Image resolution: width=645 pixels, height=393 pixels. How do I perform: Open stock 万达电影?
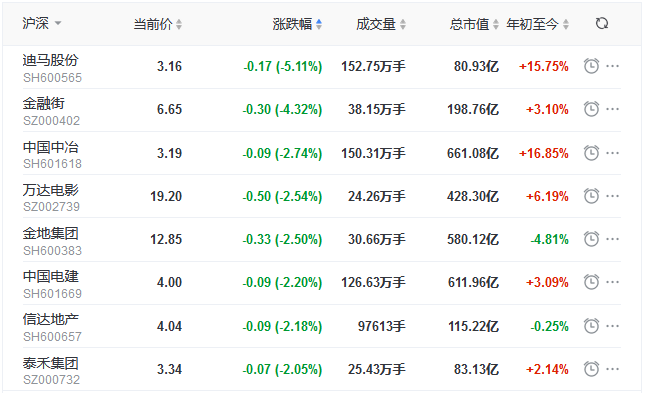tap(51, 190)
